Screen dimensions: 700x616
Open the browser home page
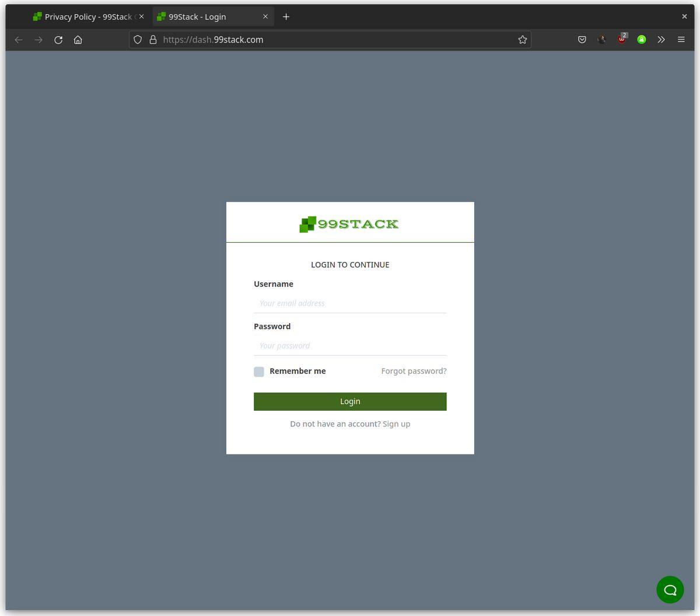click(x=78, y=40)
